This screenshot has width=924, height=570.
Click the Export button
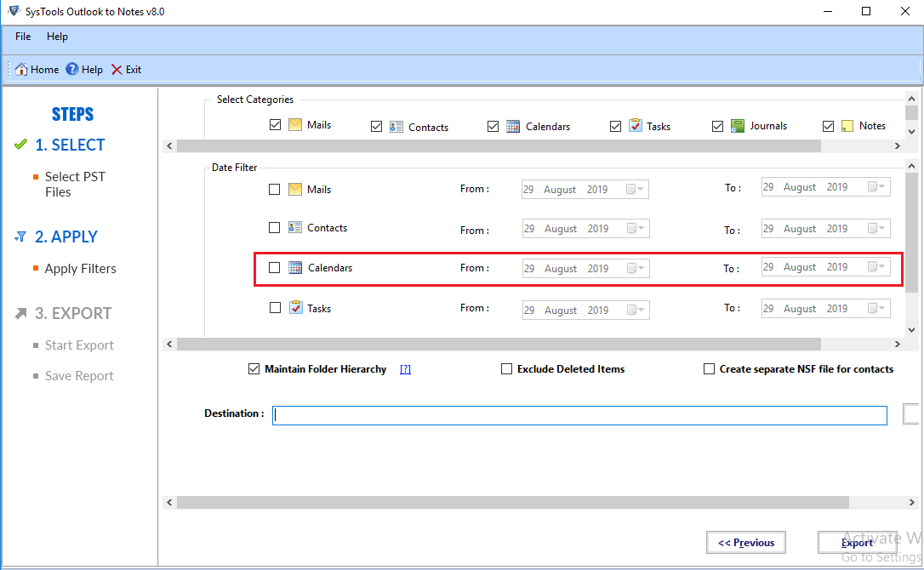tap(857, 542)
